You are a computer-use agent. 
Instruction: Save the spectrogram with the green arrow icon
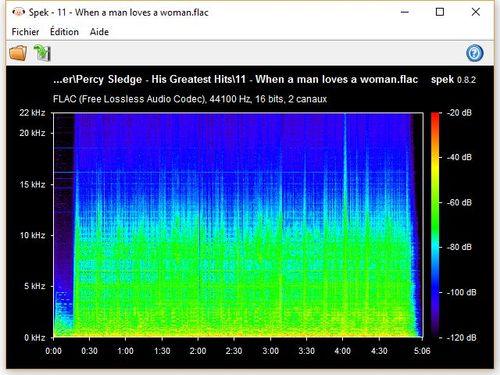pos(42,53)
